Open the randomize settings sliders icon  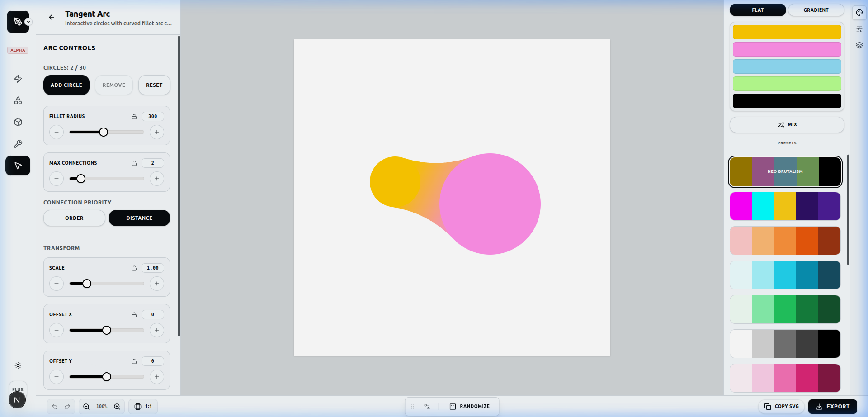(427, 407)
